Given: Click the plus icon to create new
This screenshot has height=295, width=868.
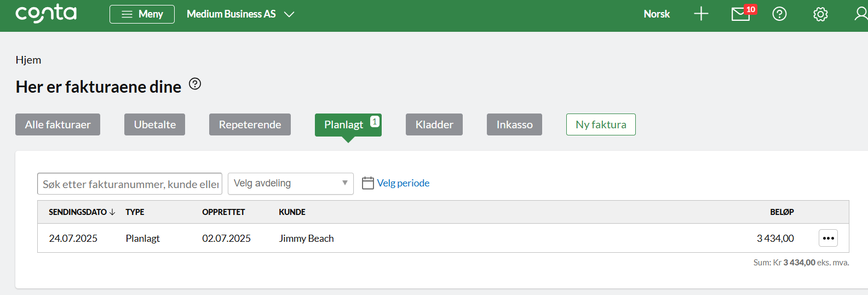Looking at the screenshot, I should pos(701,14).
